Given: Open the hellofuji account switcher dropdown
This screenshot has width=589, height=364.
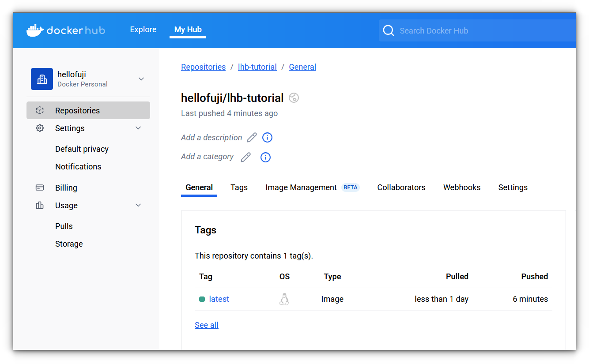Looking at the screenshot, I should tap(141, 79).
